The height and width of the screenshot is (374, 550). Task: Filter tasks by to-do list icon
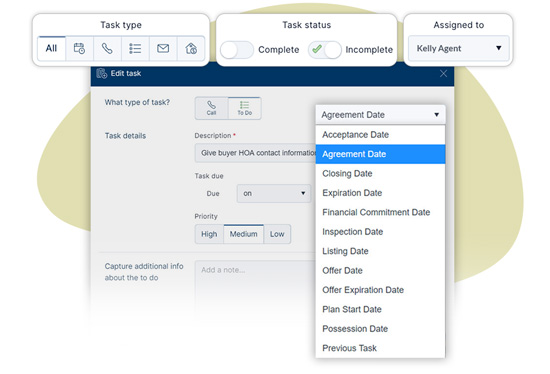coord(135,48)
